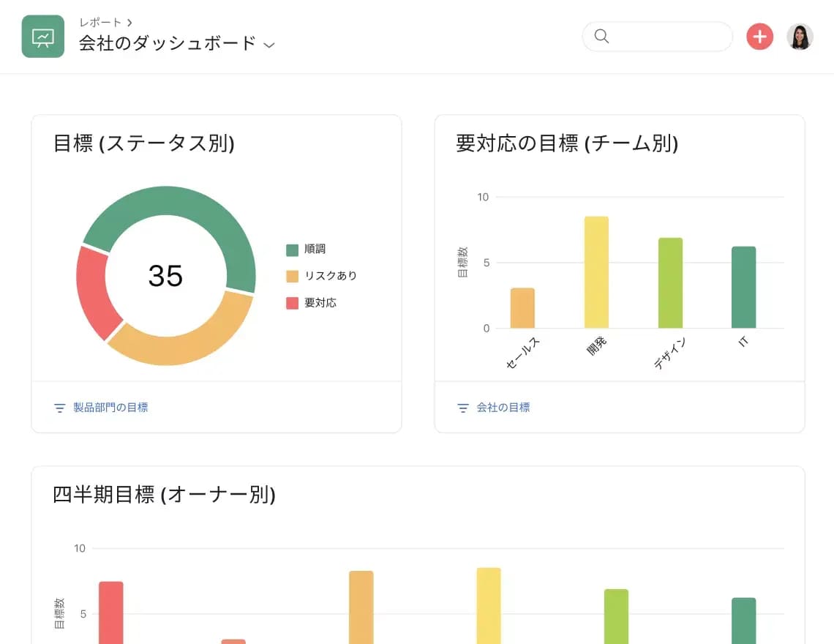Click the リスクあり orange legend swatch

292,276
